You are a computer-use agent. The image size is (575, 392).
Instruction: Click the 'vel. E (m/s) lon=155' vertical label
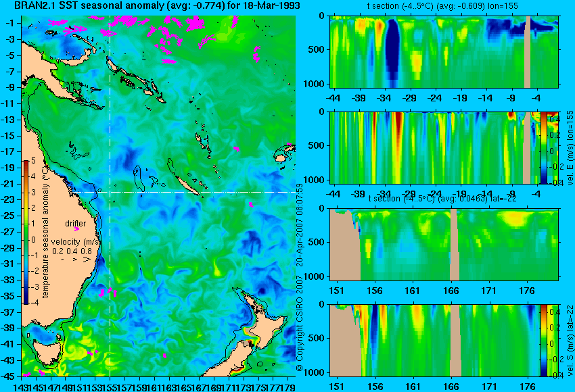pos(570,147)
